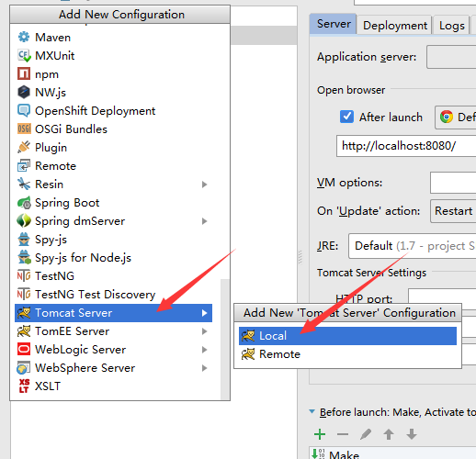476x459 pixels.
Task: Click the green plus add task icon
Action: point(320,434)
